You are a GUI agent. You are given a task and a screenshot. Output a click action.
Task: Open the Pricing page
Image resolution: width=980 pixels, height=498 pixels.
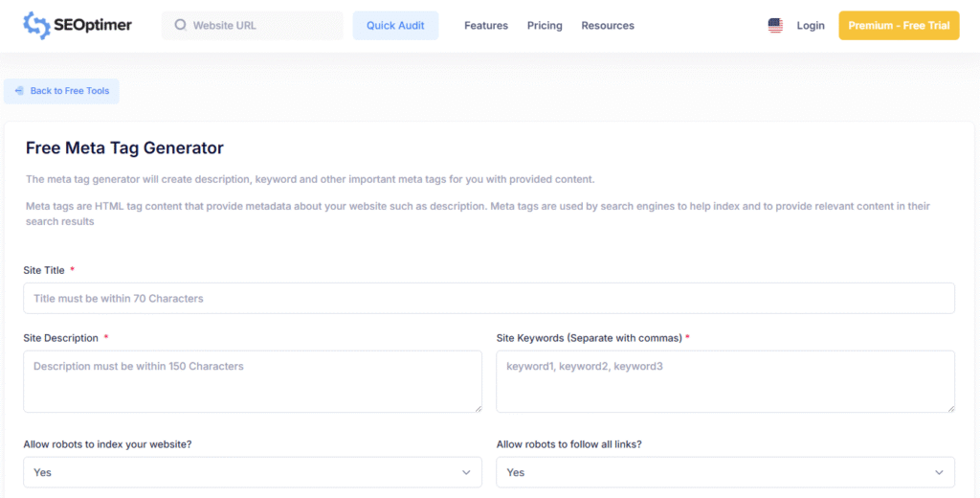[x=545, y=26]
